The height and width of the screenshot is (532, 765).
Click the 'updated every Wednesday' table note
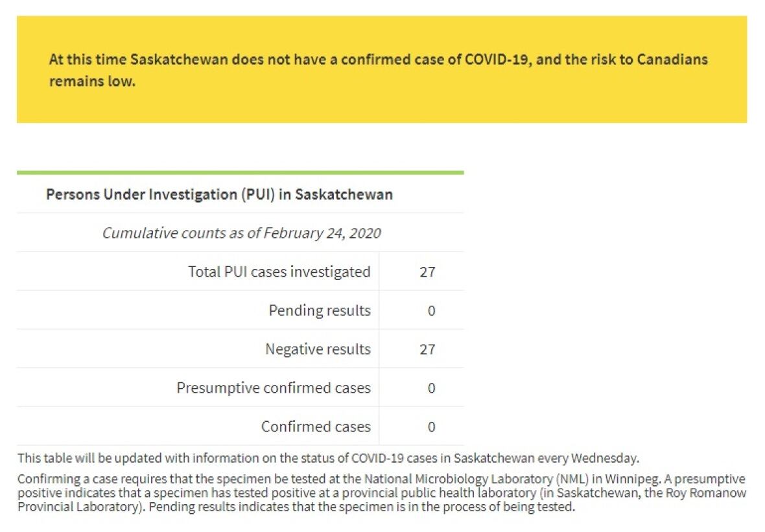(328, 458)
